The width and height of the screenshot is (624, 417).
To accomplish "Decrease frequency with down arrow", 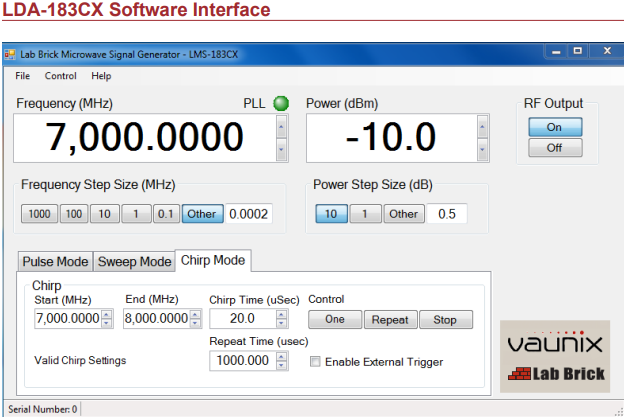I will [x=281, y=149].
